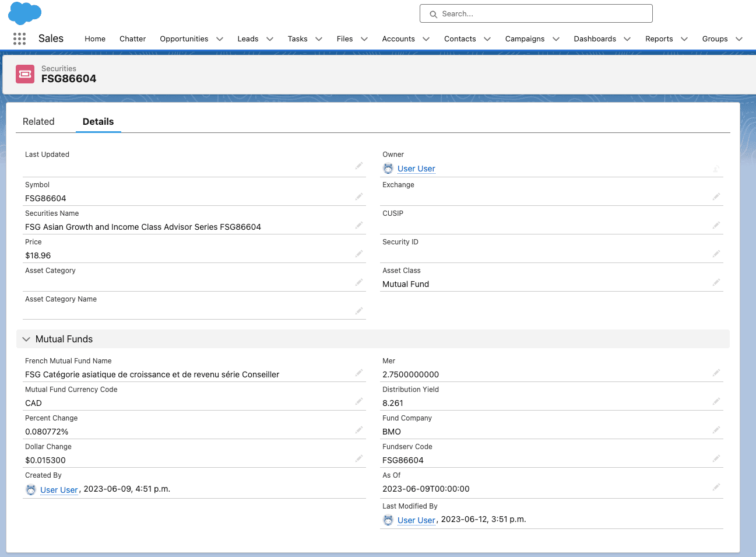Viewport: 756px width, 557px height.
Task: Open the Contacts menu chevron
Action: 487,39
